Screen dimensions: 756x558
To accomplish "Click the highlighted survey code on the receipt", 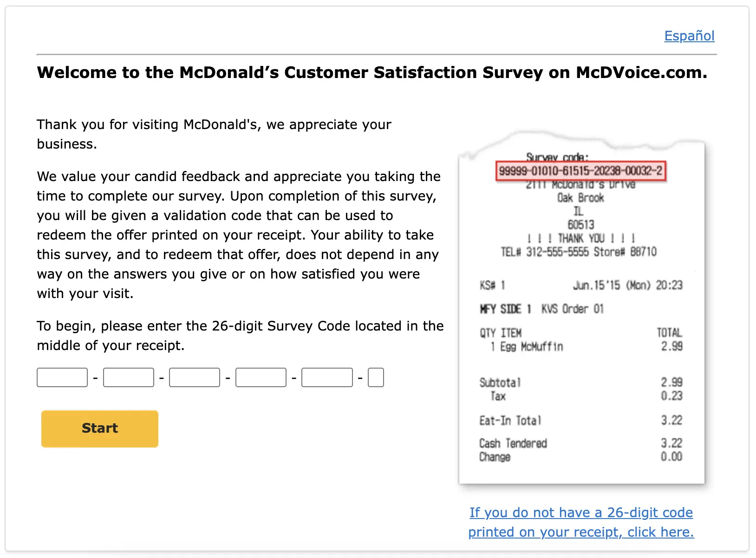I will coord(580,171).
